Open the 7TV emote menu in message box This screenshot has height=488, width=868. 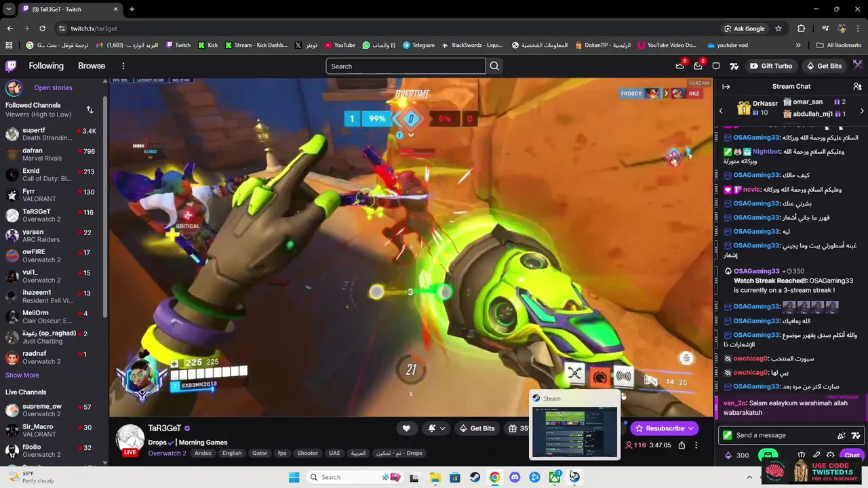pos(856,435)
